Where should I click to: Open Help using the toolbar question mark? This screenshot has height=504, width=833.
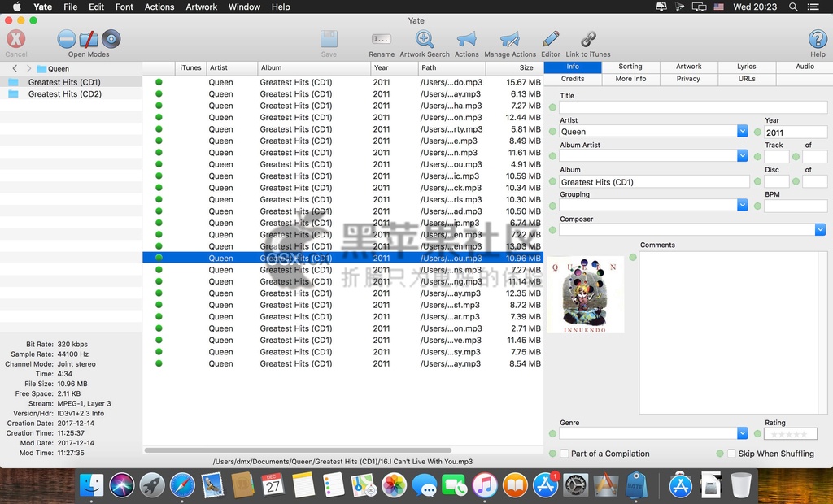(818, 39)
